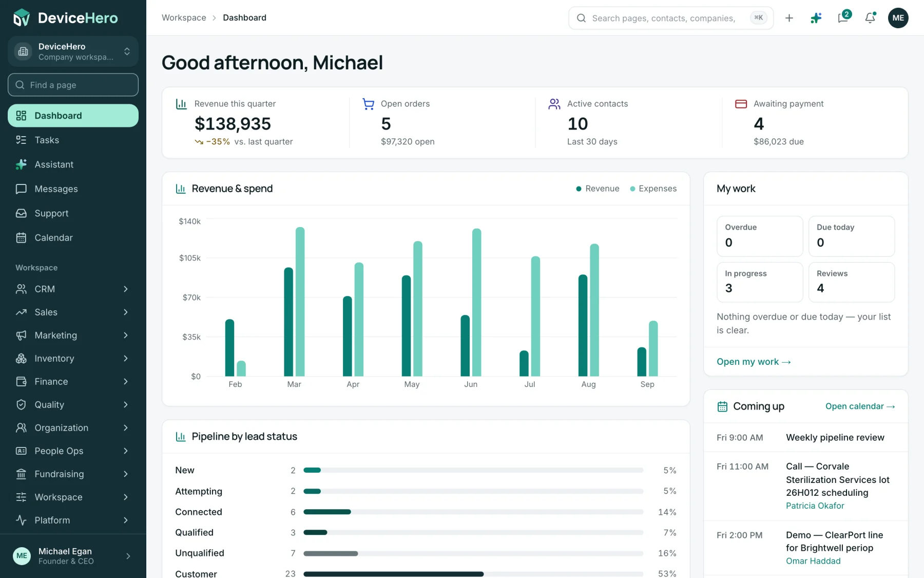Click the $86,023 due text

[779, 141]
